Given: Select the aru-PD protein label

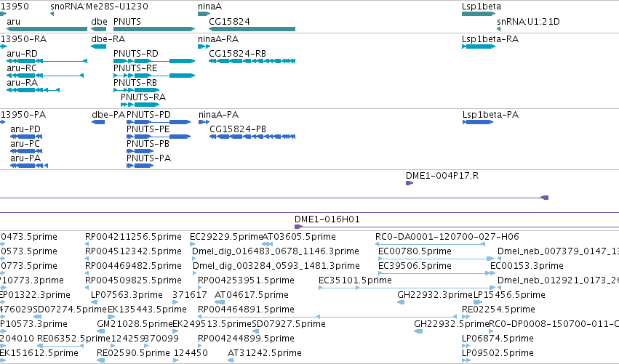Looking at the screenshot, I should point(25,129).
